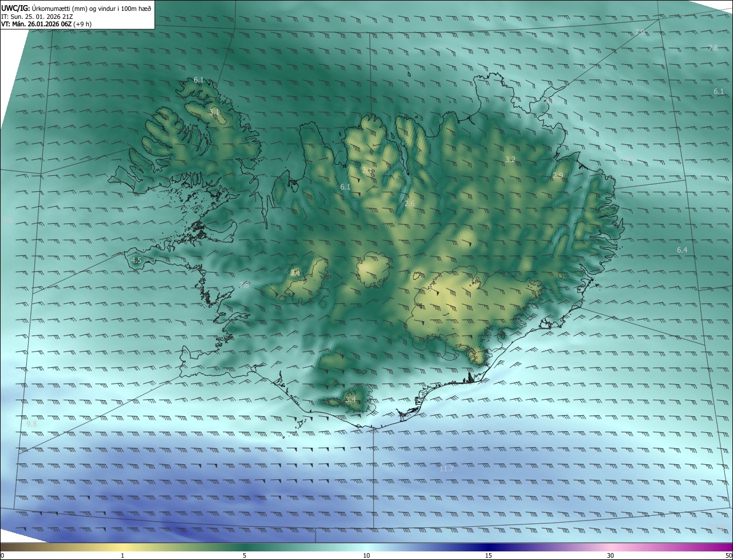Click the 6.1 value at the Westfjords' northern tip
733x560 pixels.
point(199,80)
